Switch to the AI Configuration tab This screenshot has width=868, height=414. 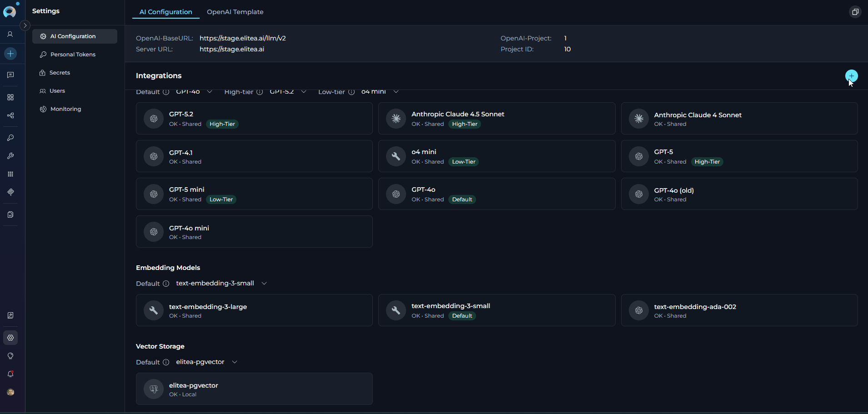[x=166, y=12]
